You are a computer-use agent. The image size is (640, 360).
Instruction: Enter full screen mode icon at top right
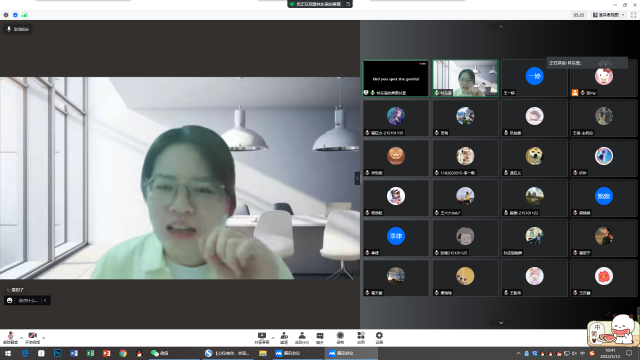pyautogui.click(x=633, y=15)
